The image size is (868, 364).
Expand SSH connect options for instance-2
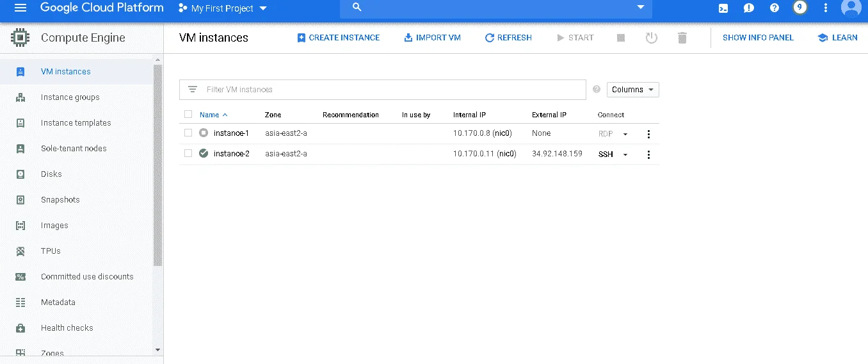click(x=625, y=154)
